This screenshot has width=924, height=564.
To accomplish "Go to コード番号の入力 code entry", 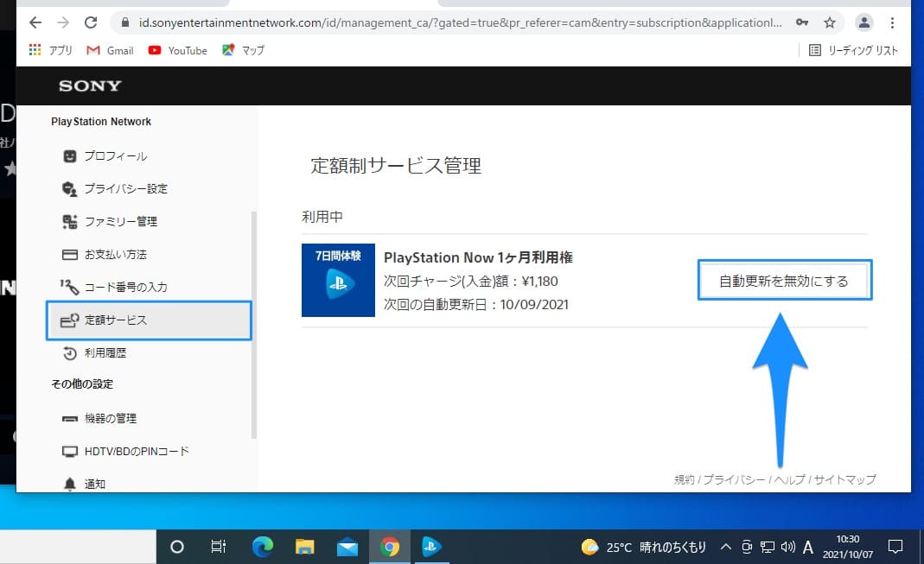I will click(x=125, y=288).
